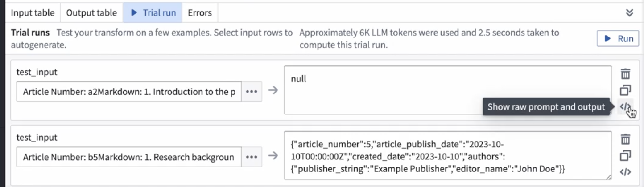Duplicate the a2Markdown trial run row
This screenshot has height=187, width=644.
pyautogui.click(x=625, y=90)
